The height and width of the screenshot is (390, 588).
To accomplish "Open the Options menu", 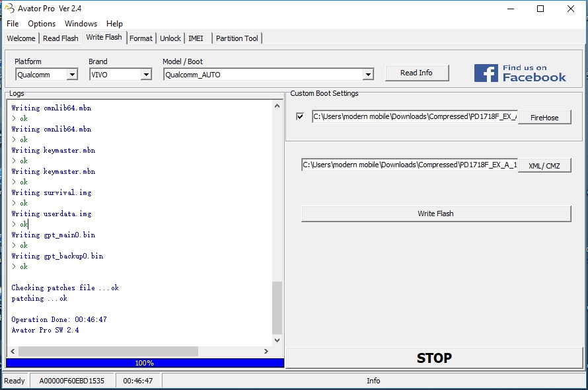I will click(x=42, y=24).
